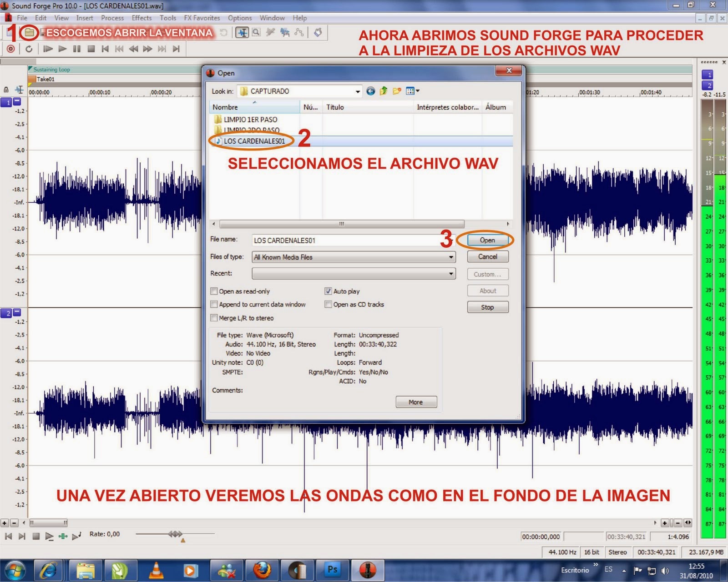Click the Open button in the dialog
The width and height of the screenshot is (728, 582).
[487, 240]
